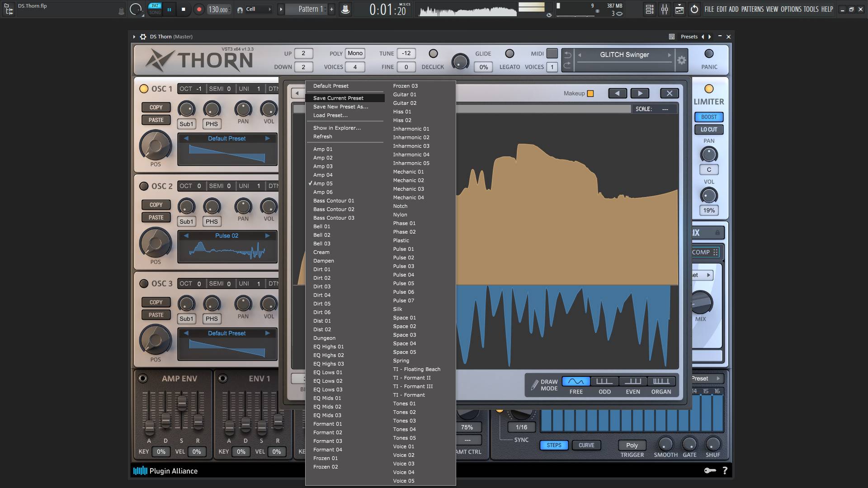The height and width of the screenshot is (488, 868).
Task: Select the ORGAN draw mode icon
Action: click(661, 381)
